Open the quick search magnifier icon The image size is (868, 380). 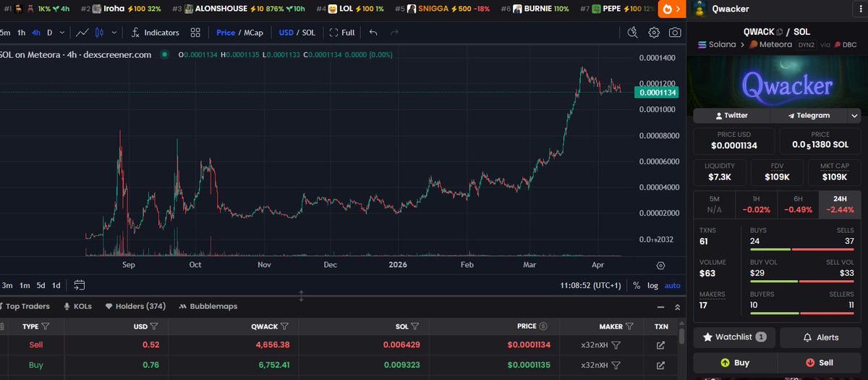pyautogui.click(x=633, y=33)
